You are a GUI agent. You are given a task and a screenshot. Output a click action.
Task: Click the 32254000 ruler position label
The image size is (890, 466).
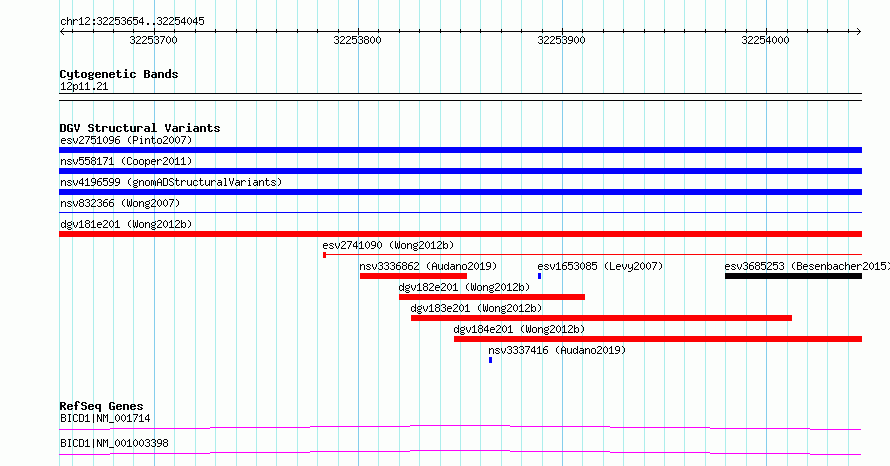tap(765, 40)
